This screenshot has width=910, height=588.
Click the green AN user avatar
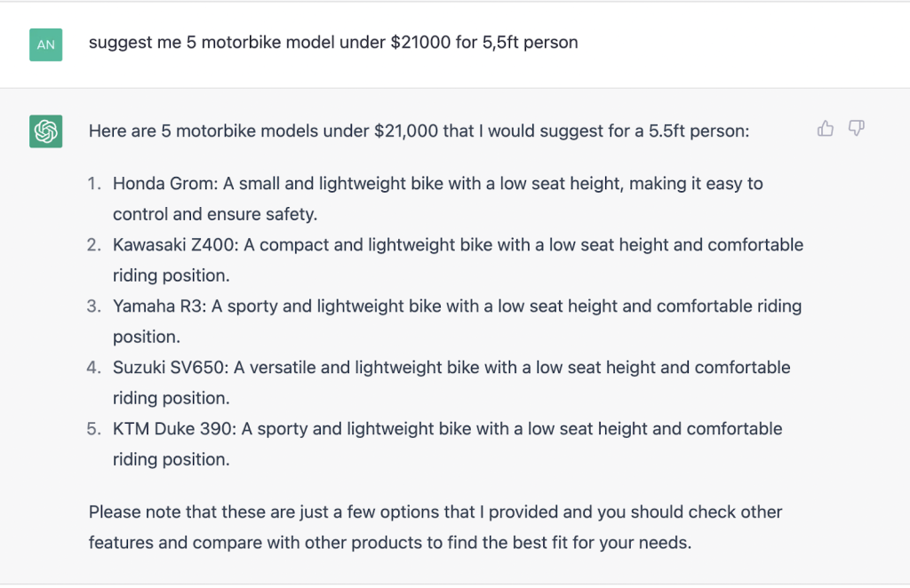coord(45,44)
